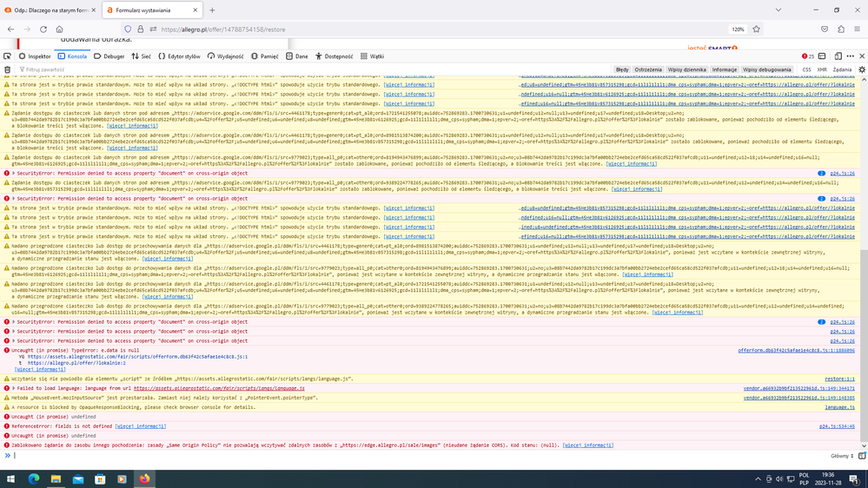The height and width of the screenshot is (488, 868).
Task: Enable the XHR filter
Action: [822, 69]
